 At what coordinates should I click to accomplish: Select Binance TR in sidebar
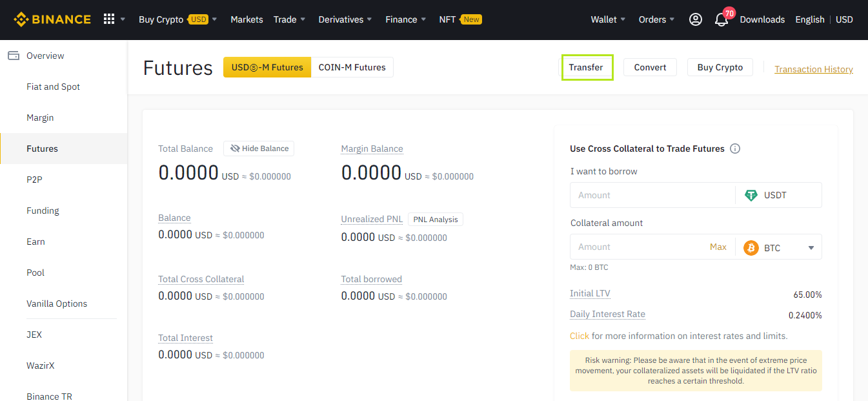[63, 391]
